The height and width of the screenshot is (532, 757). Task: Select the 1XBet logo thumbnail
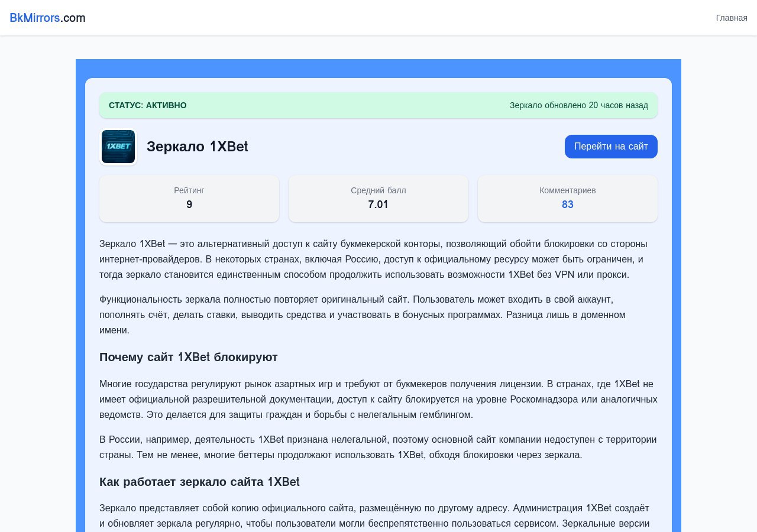pos(118,147)
